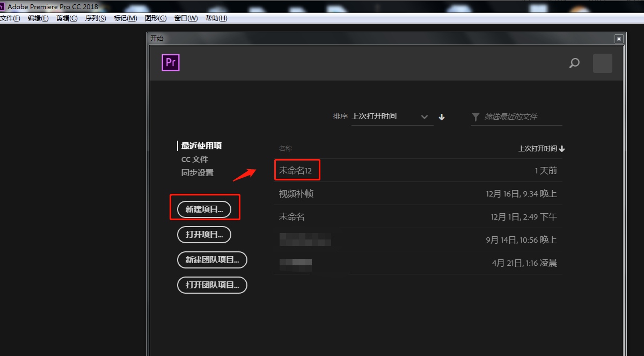Open the 编辑(E) menu
Viewport: 644px width, 356px height.
[38, 18]
